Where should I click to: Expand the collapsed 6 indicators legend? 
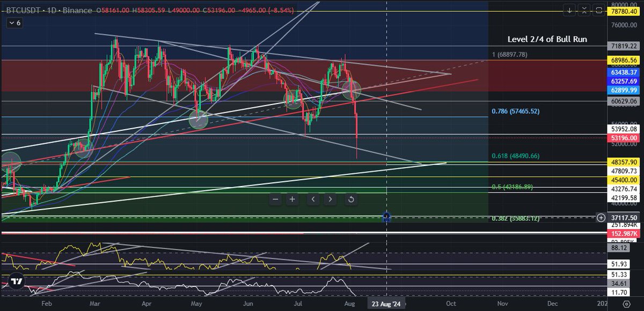coord(14,23)
